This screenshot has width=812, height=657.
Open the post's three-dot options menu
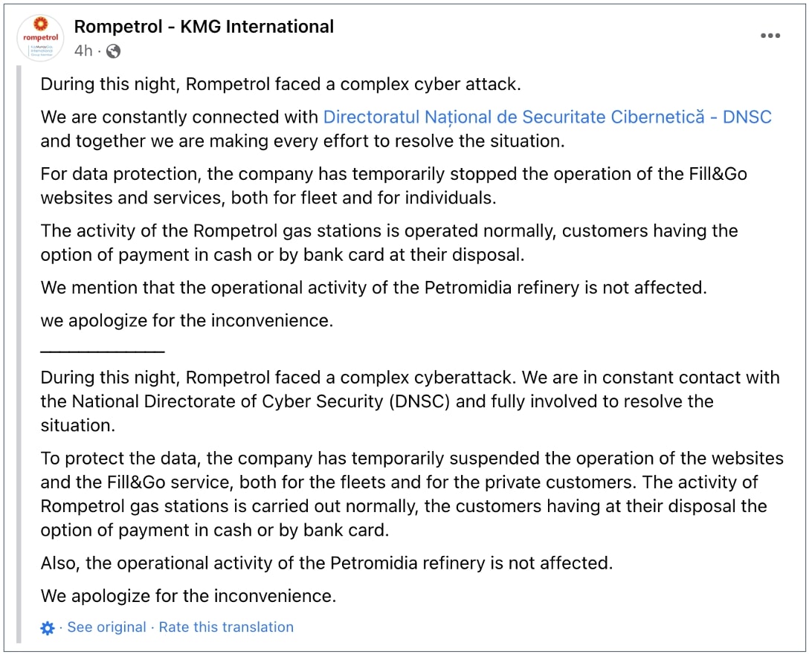point(770,36)
